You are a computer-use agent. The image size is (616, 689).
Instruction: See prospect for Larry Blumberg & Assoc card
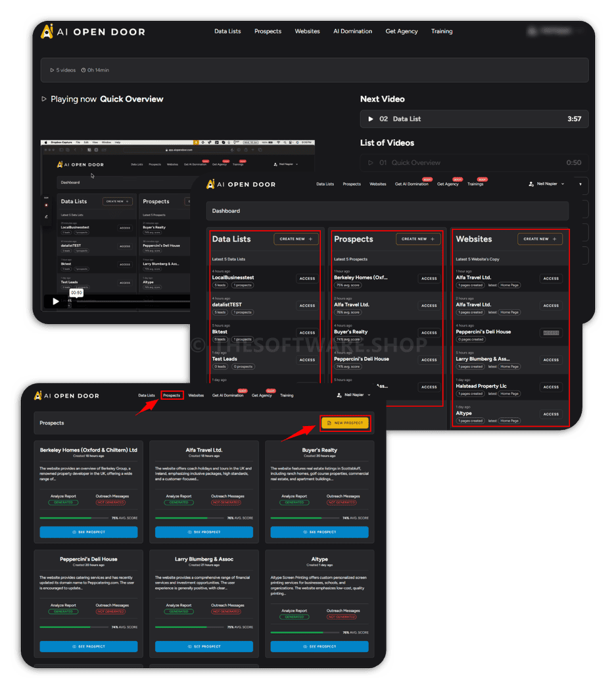pos(204,647)
